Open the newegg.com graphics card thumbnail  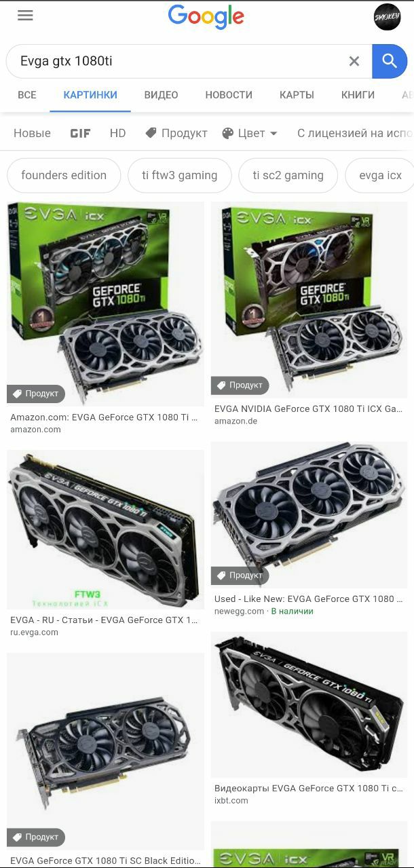(309, 514)
